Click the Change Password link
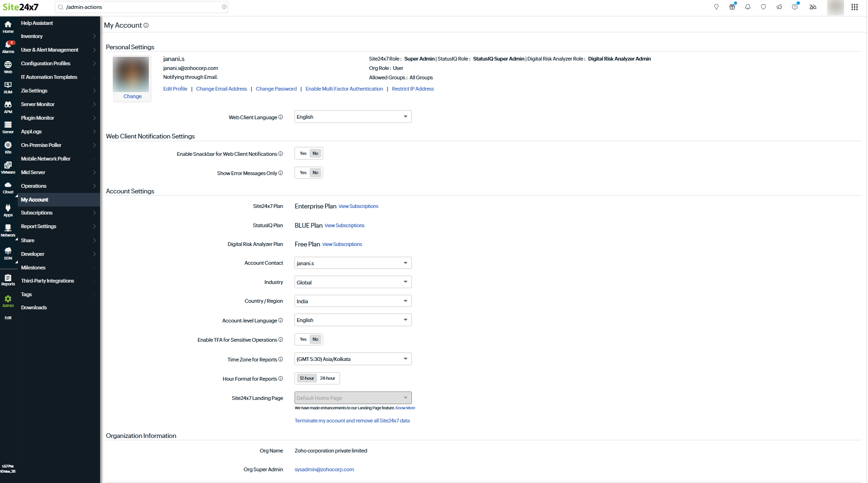The width and height of the screenshot is (868, 483). [276, 89]
